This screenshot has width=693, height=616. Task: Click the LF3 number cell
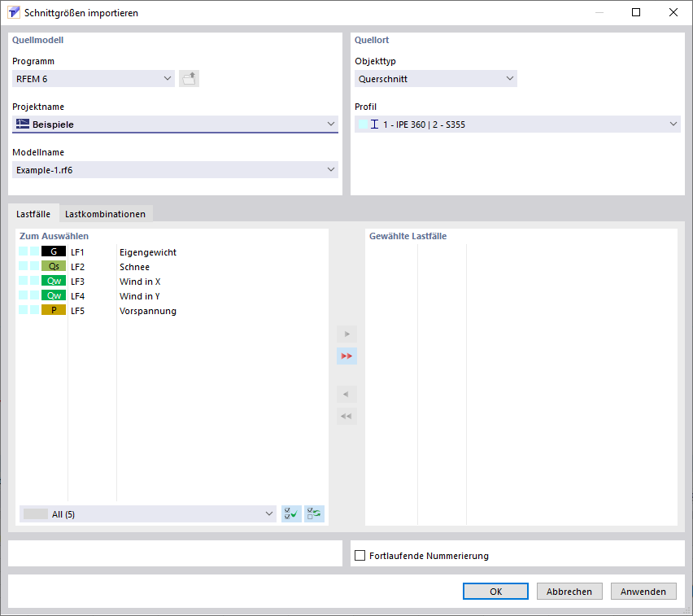77,282
